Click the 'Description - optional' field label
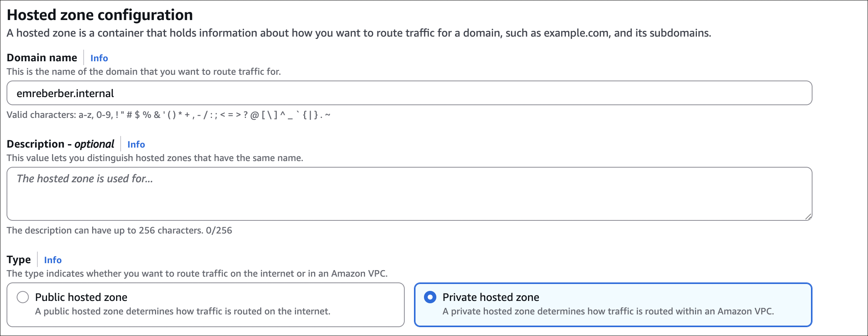Screen dimensions: 868x336 point(61,144)
